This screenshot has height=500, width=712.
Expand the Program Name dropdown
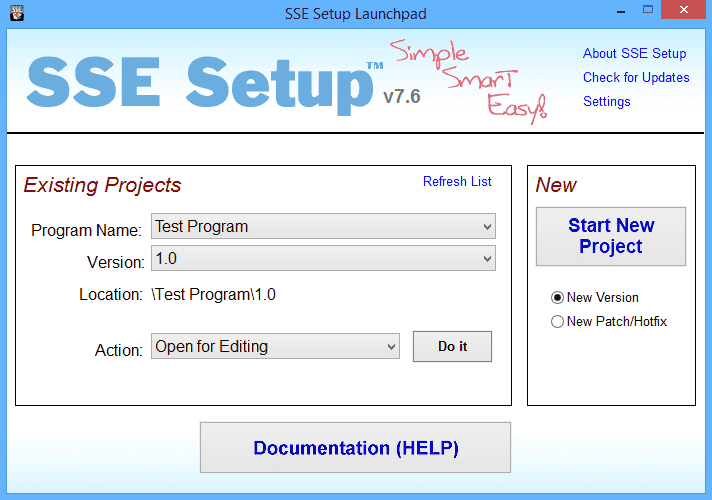pyautogui.click(x=323, y=227)
